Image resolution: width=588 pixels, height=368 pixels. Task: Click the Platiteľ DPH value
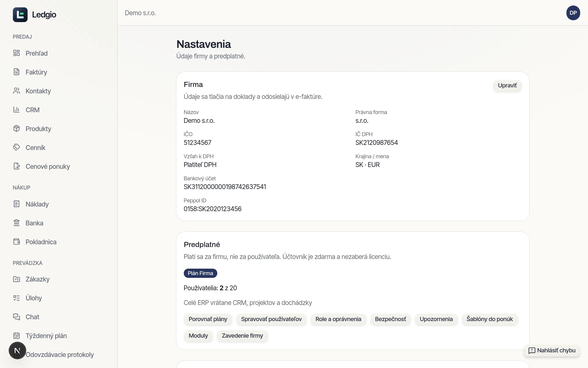pos(200,165)
